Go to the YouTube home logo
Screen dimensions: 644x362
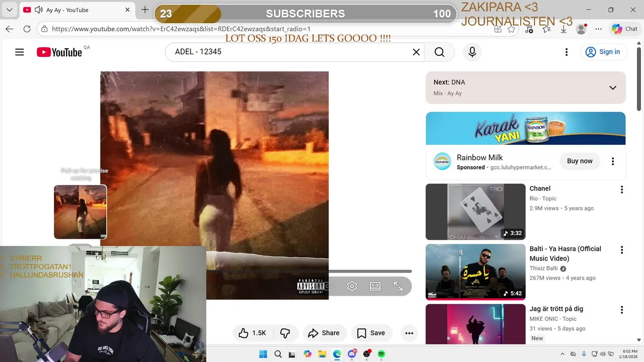coord(59,52)
